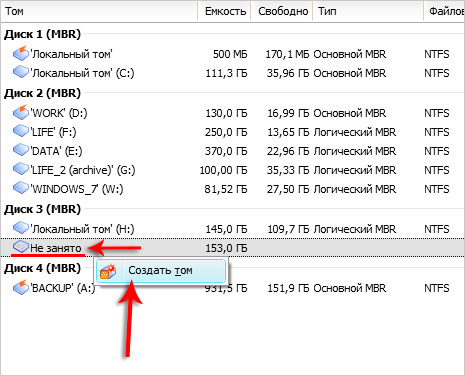Select the Диск 2 (MBR) group header
Screen dimensions: 465x376
click(x=42, y=93)
